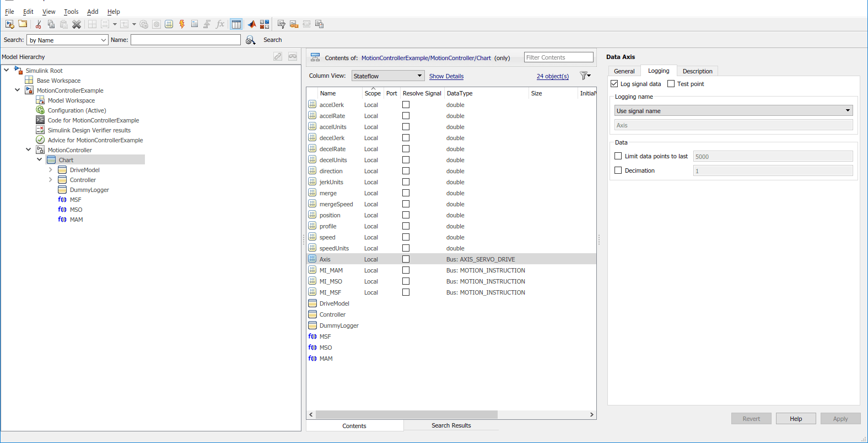Screen dimensions: 868x443
Task: Uncheck the Log signal data checkbox
Action: point(614,84)
